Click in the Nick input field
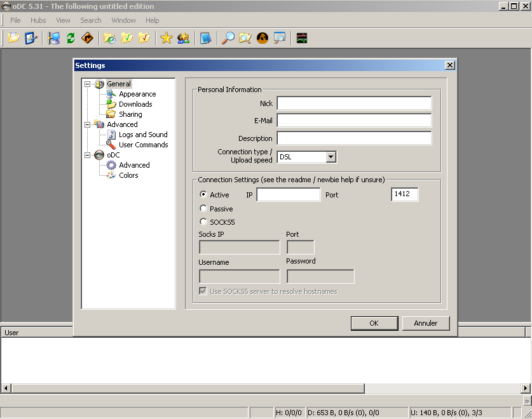Viewport: 532px width, 419px height. coord(354,103)
